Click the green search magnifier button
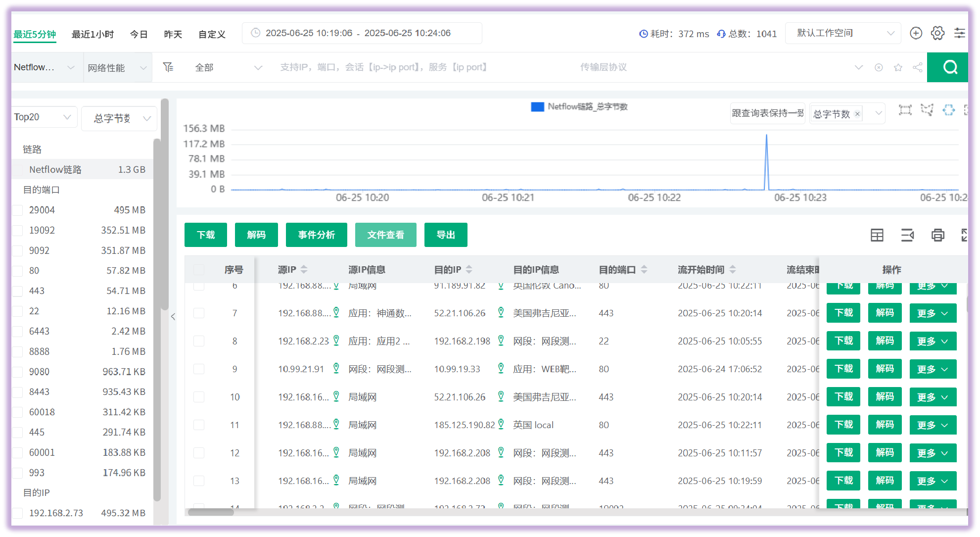Image resolution: width=980 pixels, height=537 pixels. point(947,67)
